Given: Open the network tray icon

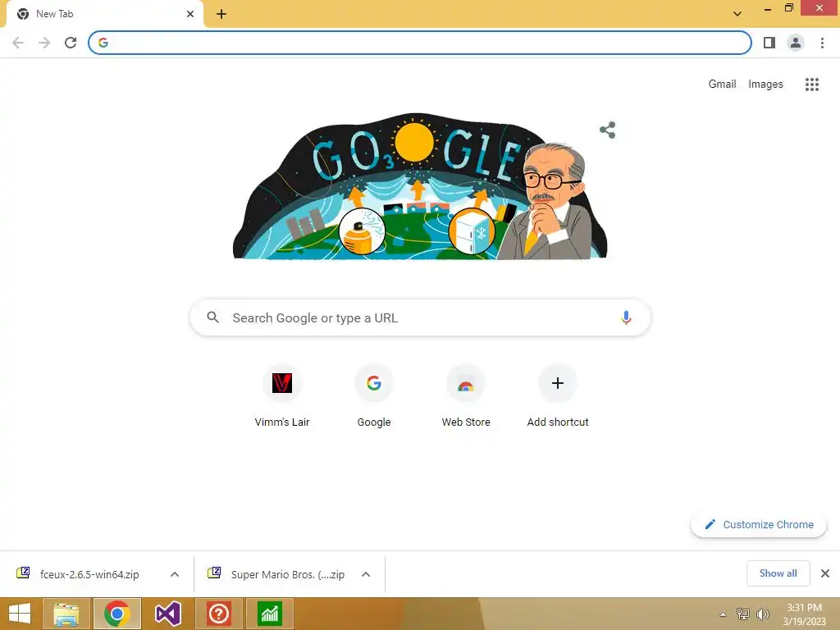Looking at the screenshot, I should tap(743, 614).
